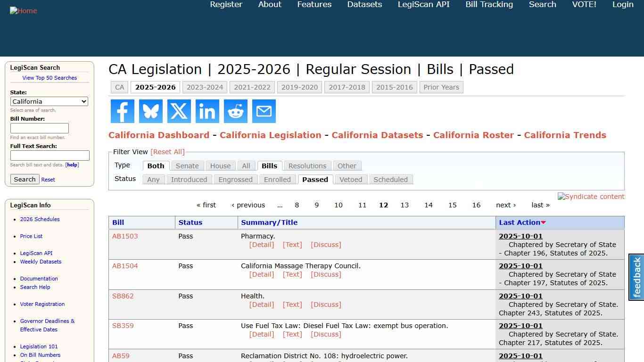View details for bill AB1503
This screenshot has height=362, width=644.
[261, 244]
